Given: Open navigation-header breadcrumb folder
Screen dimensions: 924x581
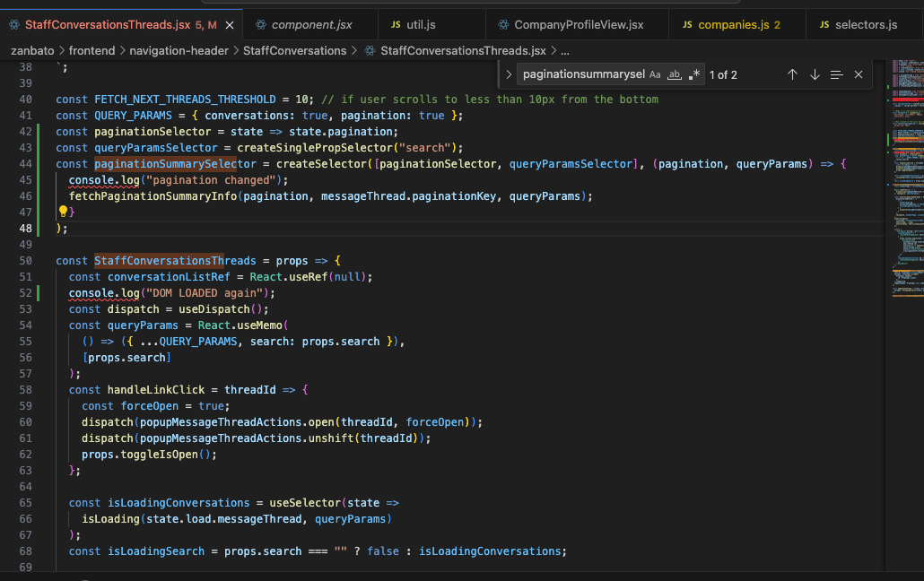Looking at the screenshot, I should coord(179,51).
